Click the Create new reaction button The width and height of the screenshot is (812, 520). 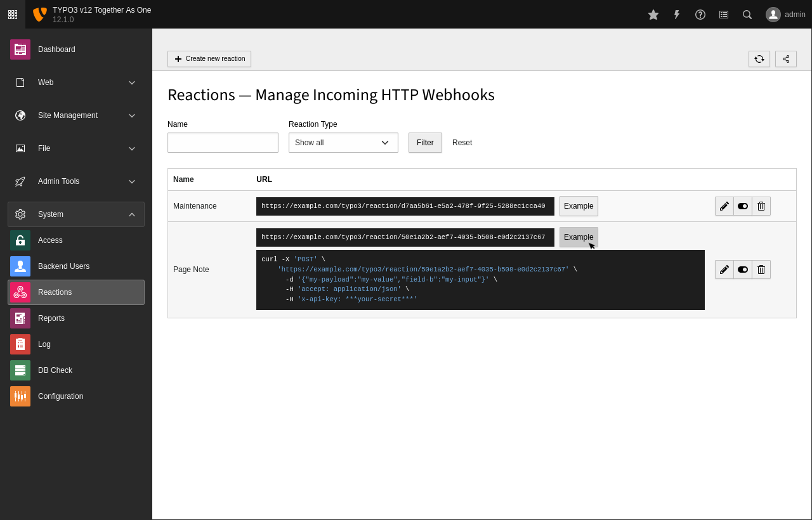pyautogui.click(x=209, y=58)
